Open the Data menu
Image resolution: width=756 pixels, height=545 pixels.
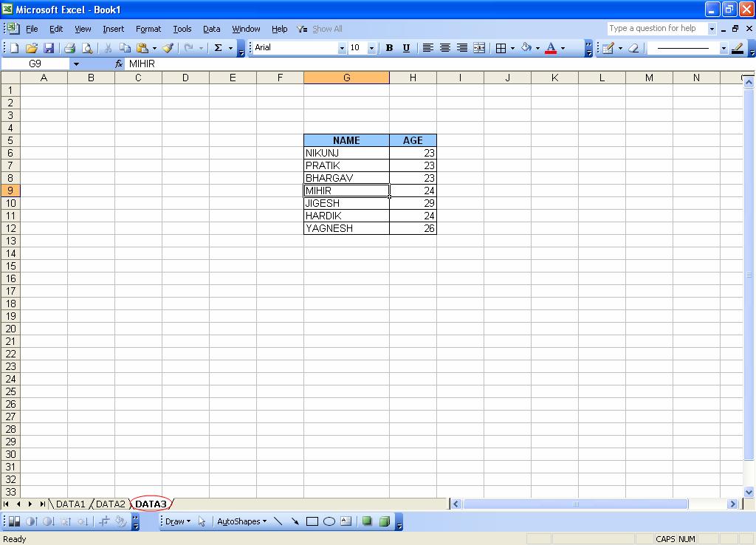coord(211,29)
